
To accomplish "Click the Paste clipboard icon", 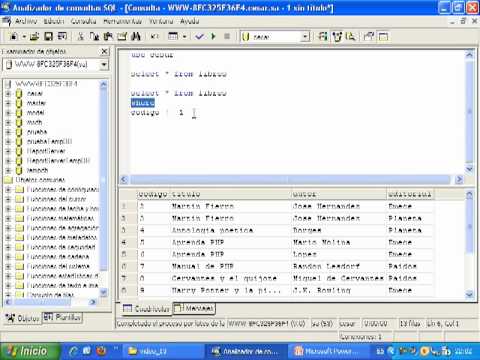I will (x=108, y=36).
